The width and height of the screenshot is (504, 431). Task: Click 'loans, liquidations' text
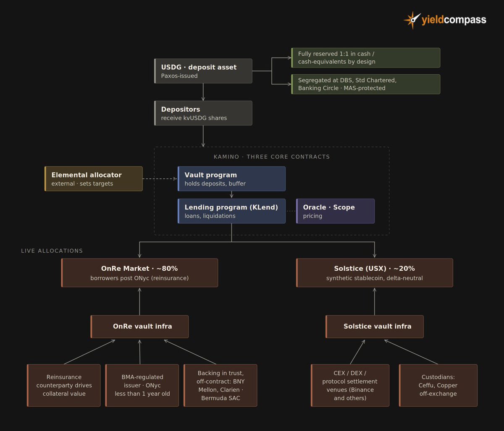[x=210, y=216]
